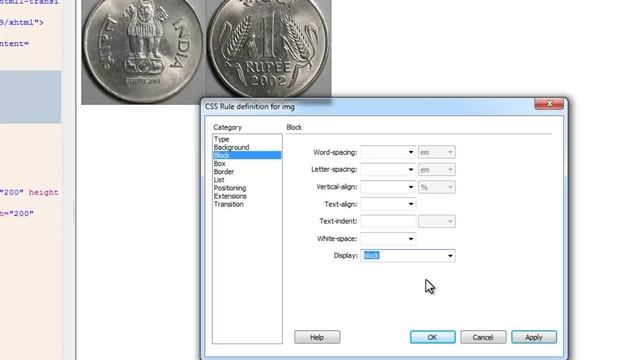Click the Text-indent input field
Image resolution: width=640 pixels, height=360 pixels.
(388, 221)
